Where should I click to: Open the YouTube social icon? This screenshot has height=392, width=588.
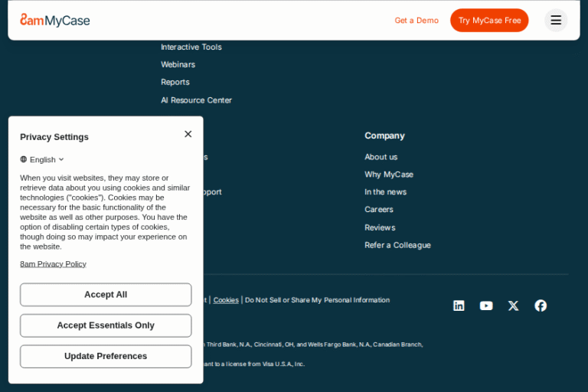pos(486,305)
